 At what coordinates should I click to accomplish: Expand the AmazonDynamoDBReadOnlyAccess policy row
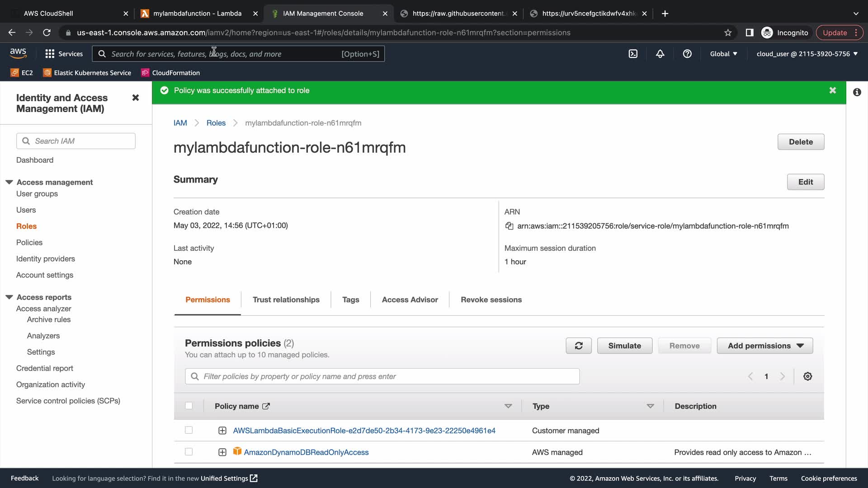tap(222, 452)
